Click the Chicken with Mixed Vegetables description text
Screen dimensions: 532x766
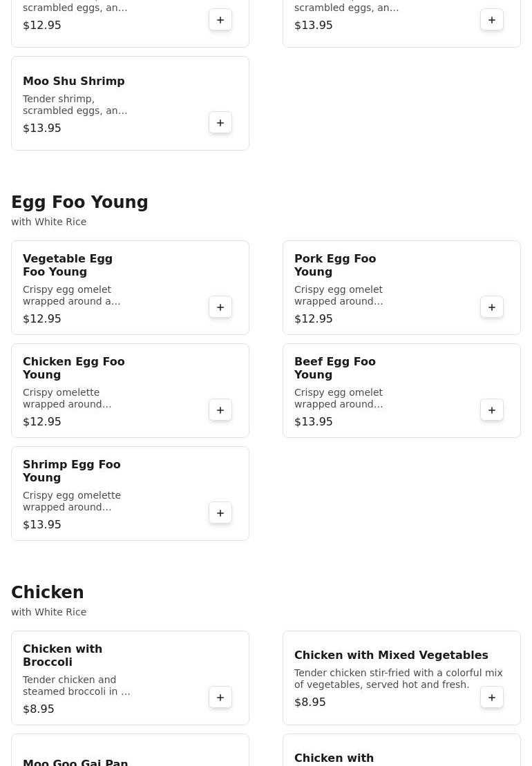click(398, 679)
